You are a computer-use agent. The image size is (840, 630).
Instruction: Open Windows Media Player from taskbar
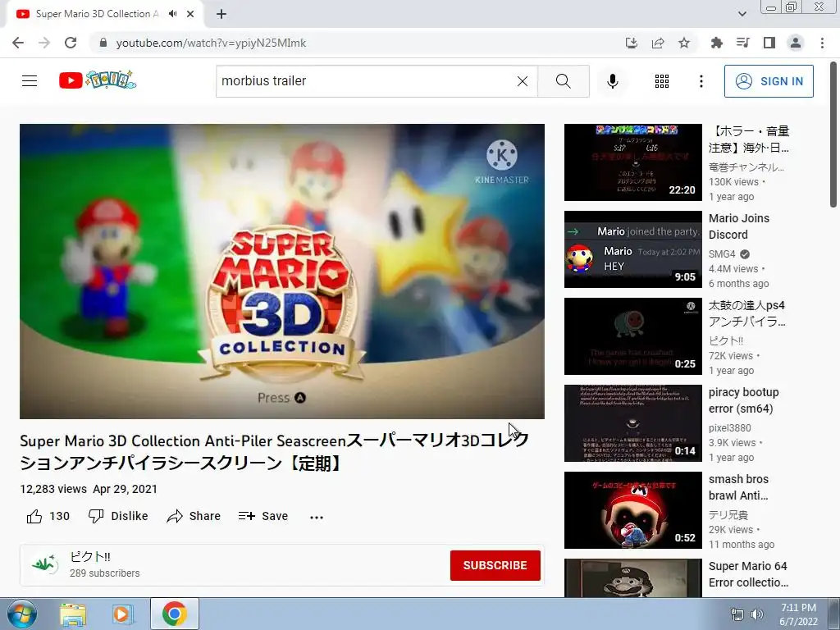point(122,614)
